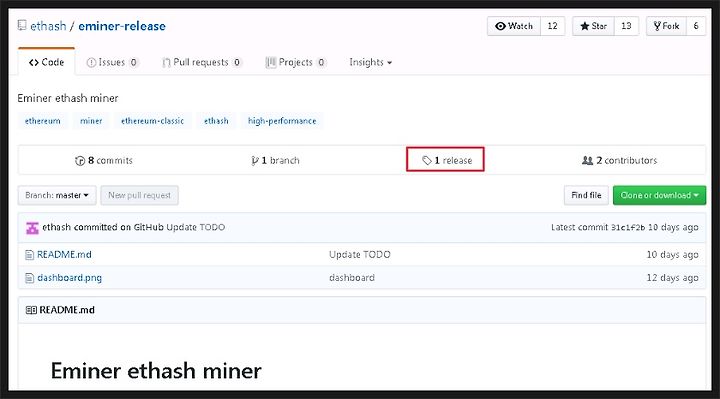
Task: Click the ethash committer avatar
Action: (x=32, y=227)
